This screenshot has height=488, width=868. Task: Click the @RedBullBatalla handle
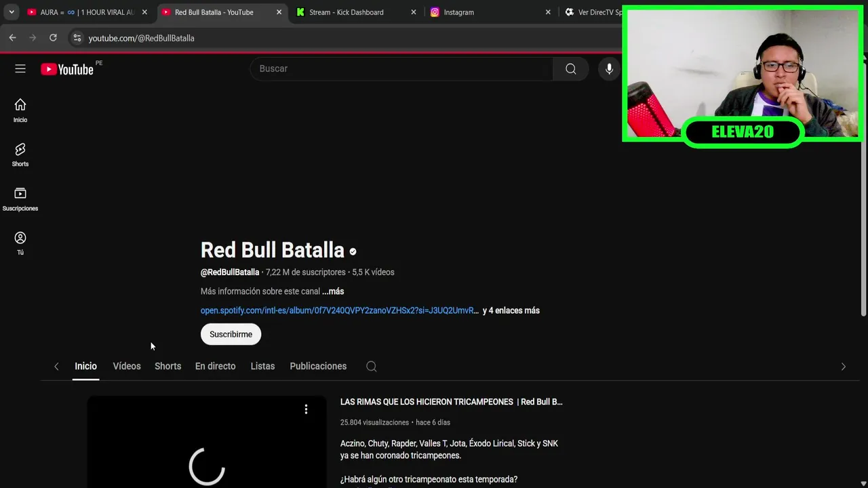click(x=230, y=272)
